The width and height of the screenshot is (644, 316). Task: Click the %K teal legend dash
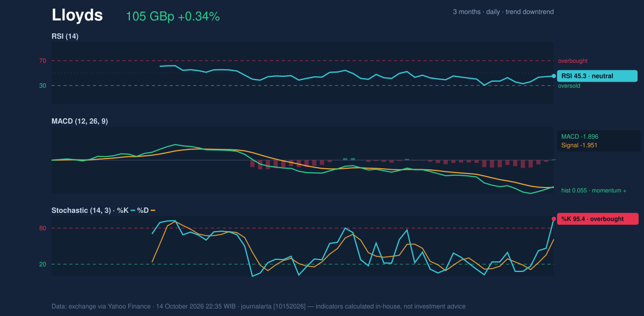133,211
